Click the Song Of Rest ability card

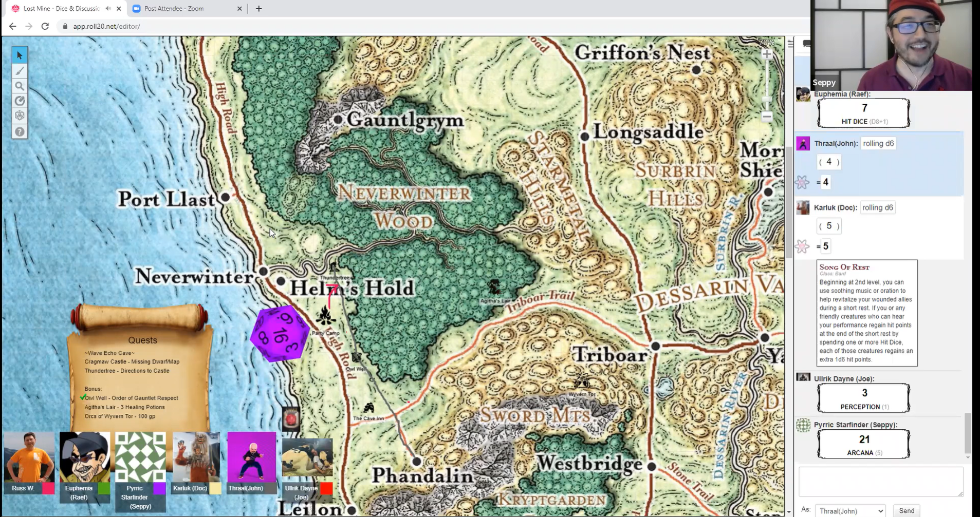tap(867, 313)
